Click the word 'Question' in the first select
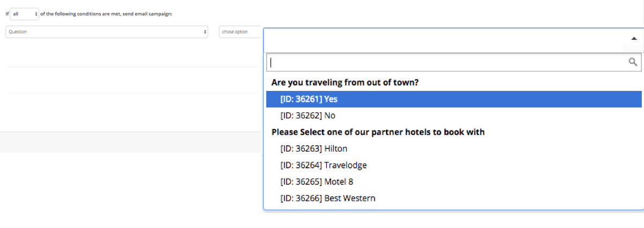 point(18,32)
